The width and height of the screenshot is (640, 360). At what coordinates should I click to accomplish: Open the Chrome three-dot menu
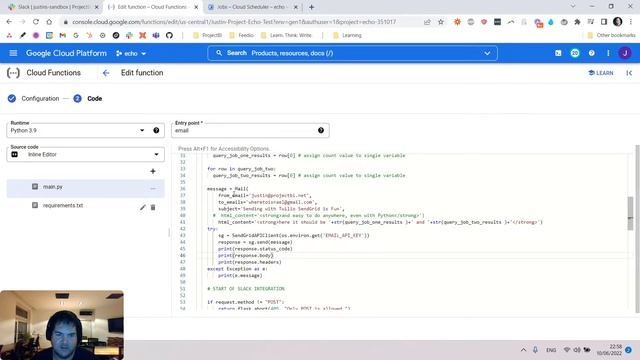(631, 22)
